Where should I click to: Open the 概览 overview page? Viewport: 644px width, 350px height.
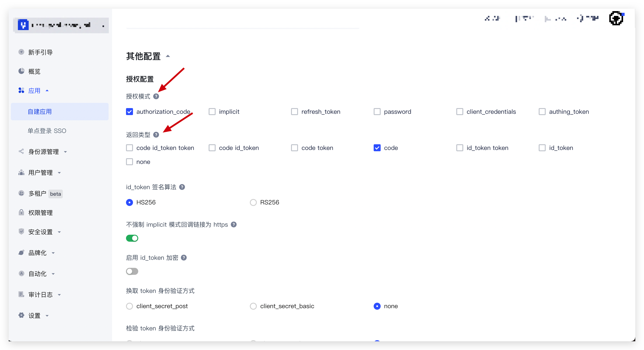(x=34, y=71)
